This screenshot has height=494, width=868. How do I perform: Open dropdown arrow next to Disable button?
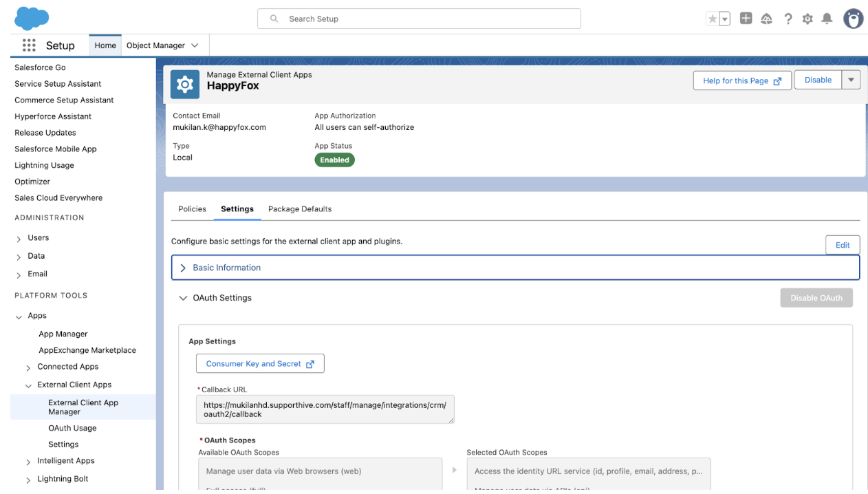(851, 80)
